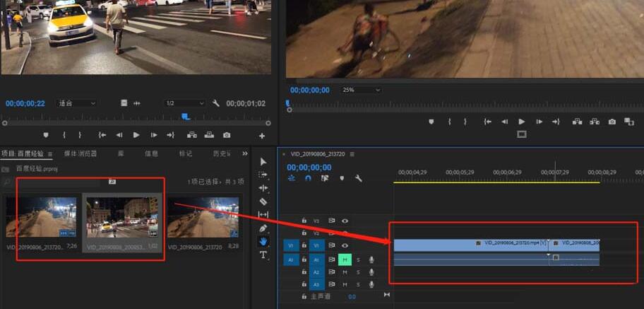Viewport: 644px width, 309px height.
Task: Play the Program monitor video
Action: pyautogui.click(x=522, y=122)
